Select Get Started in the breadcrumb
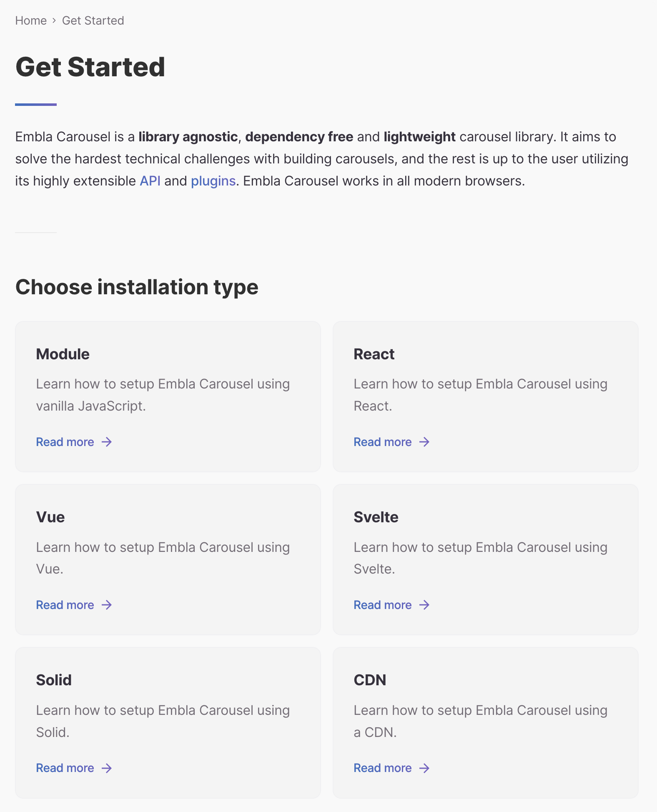Viewport: 657px width, 812px height. (x=93, y=21)
